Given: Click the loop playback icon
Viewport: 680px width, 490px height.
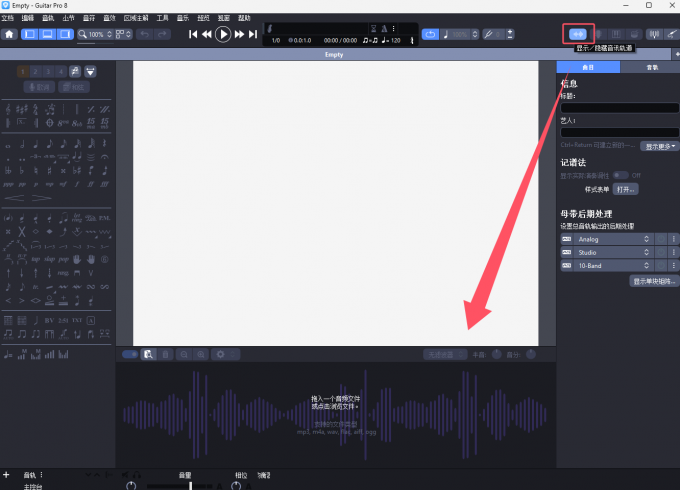Looking at the screenshot, I should click(x=431, y=34).
